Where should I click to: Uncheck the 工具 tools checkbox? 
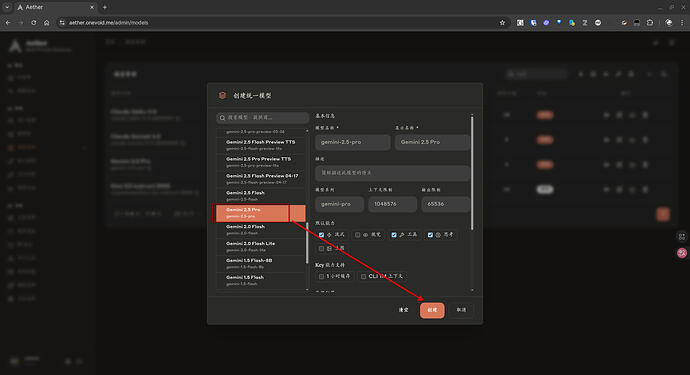coord(394,235)
